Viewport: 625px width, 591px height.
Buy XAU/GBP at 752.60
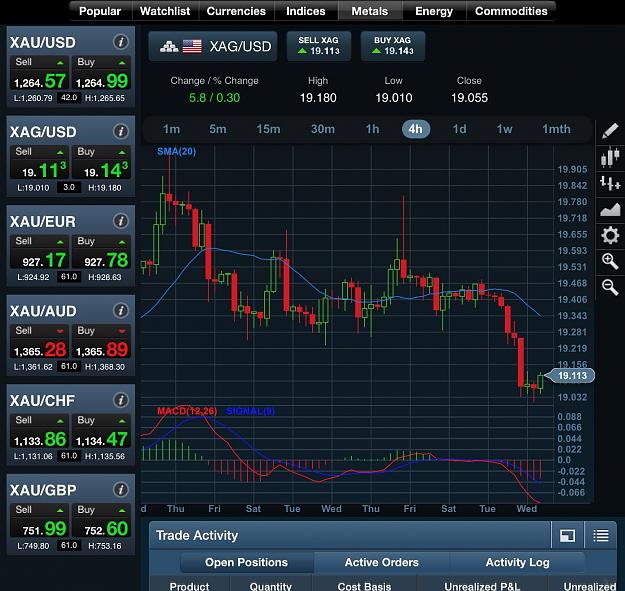pos(101,520)
